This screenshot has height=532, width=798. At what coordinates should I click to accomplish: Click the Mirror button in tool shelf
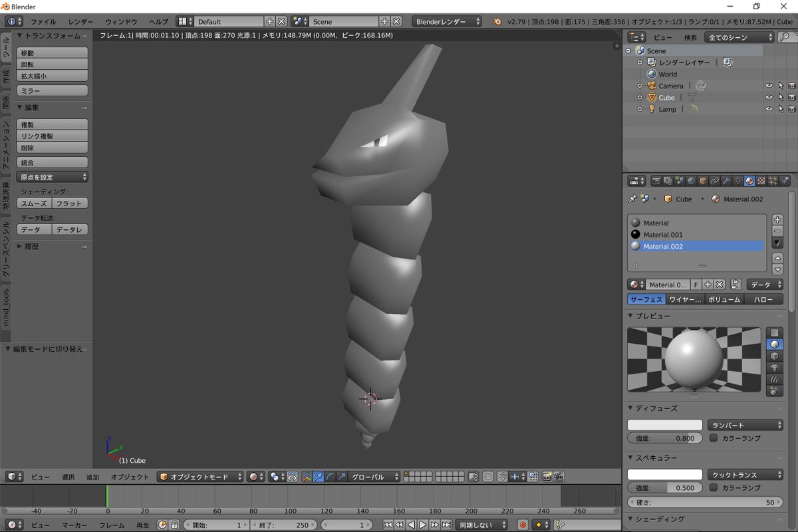coord(53,90)
